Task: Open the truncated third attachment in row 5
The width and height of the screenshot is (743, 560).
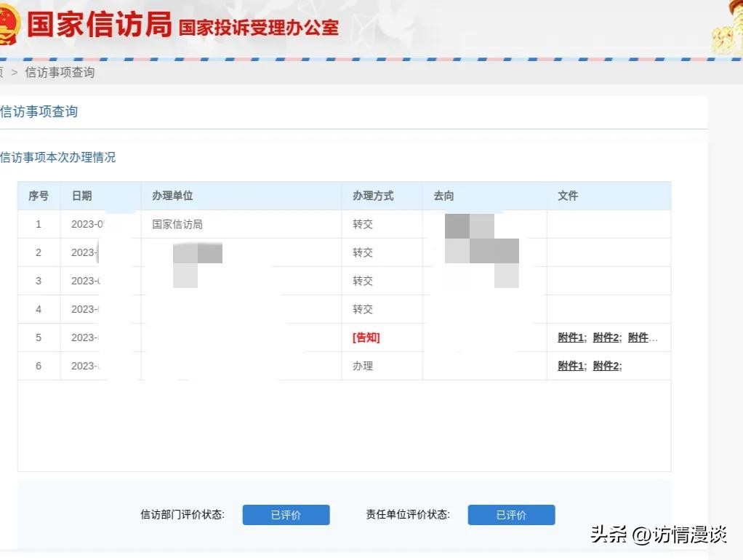Action: pyautogui.click(x=643, y=337)
